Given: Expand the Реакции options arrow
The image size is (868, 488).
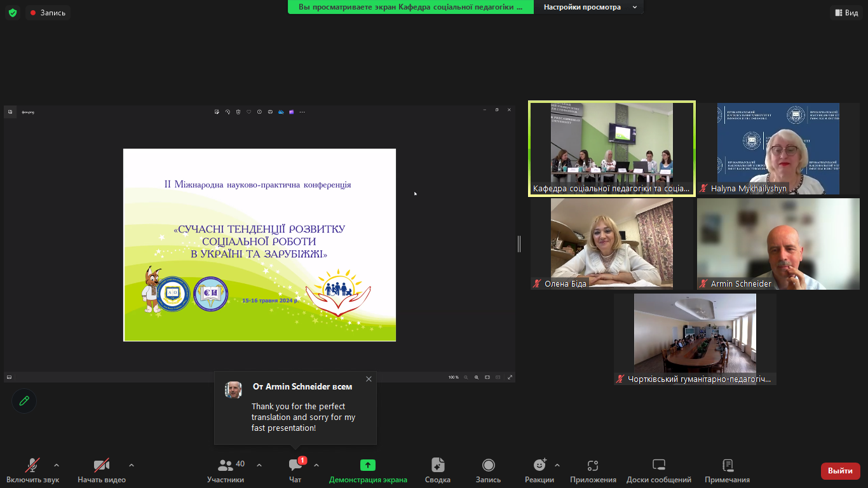Looking at the screenshot, I should (557, 465).
